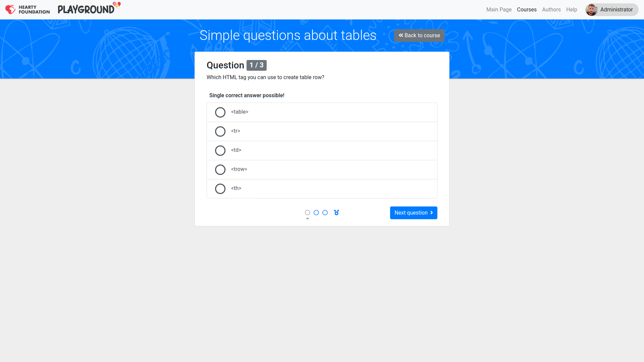Click the Back to course button
The image size is (644, 362).
419,36
